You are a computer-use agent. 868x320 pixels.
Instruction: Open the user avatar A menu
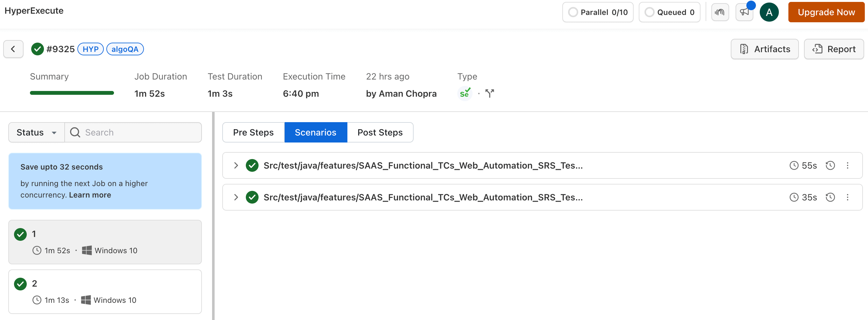pyautogui.click(x=769, y=12)
